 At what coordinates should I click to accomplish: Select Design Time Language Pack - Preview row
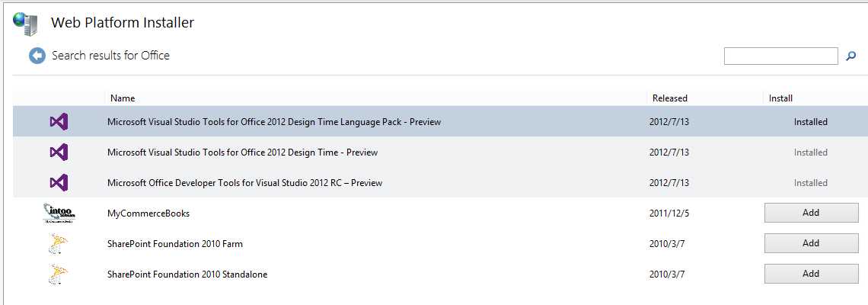[x=440, y=121]
